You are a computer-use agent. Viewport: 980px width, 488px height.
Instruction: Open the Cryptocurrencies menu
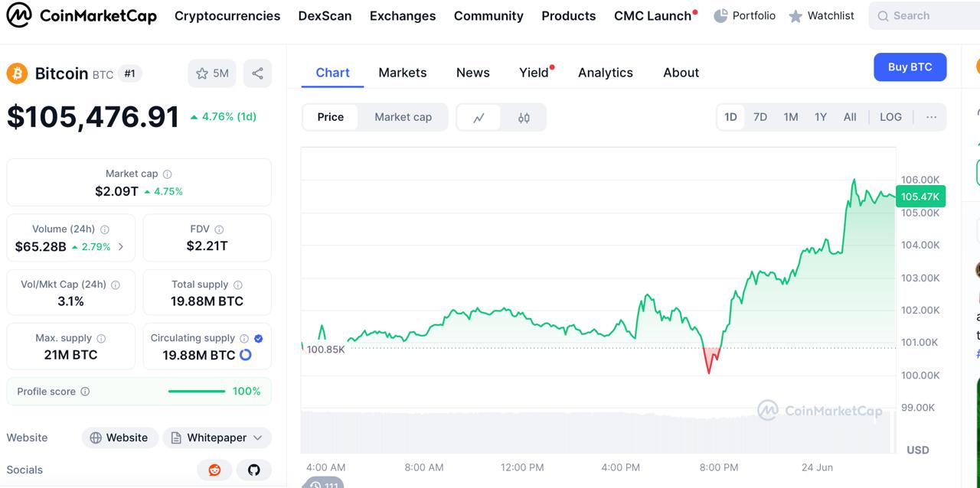(227, 15)
